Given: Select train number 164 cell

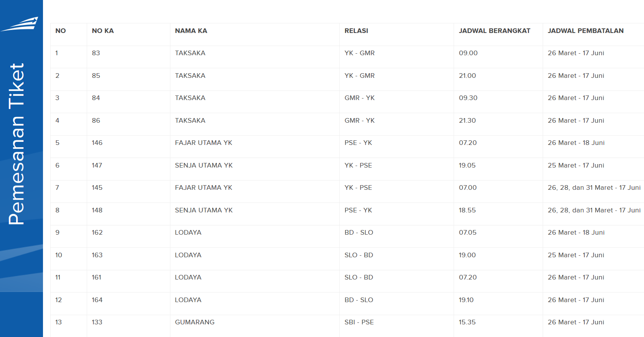Looking at the screenshot, I should [97, 300].
